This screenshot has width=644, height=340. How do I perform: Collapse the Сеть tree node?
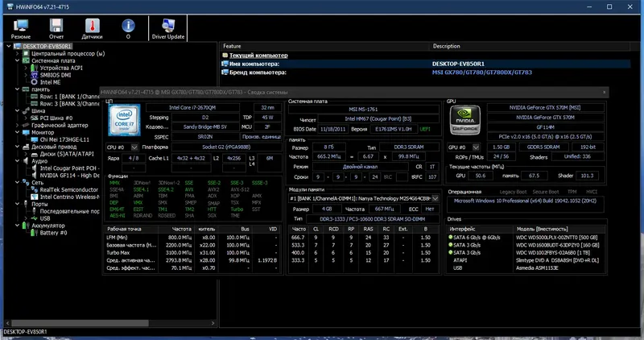[17, 183]
